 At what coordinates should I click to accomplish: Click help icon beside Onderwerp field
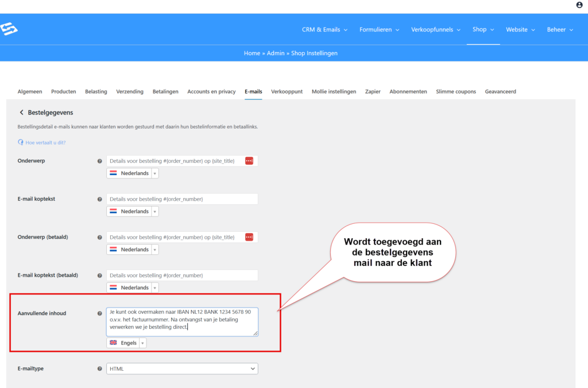[100, 161]
